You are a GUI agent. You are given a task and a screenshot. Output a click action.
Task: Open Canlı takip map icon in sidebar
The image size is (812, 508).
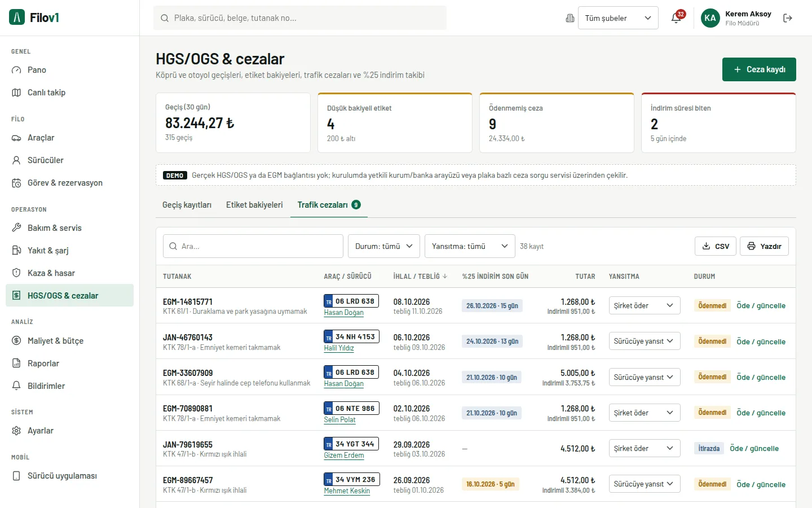click(x=16, y=93)
